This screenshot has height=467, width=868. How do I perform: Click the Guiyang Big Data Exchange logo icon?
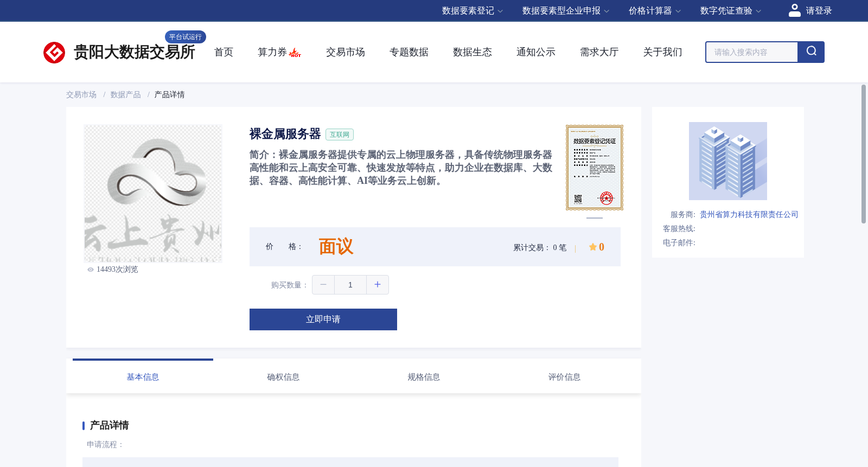54,53
